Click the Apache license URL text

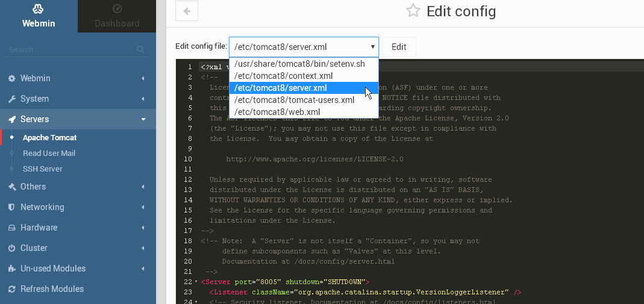pyautogui.click(x=314, y=159)
